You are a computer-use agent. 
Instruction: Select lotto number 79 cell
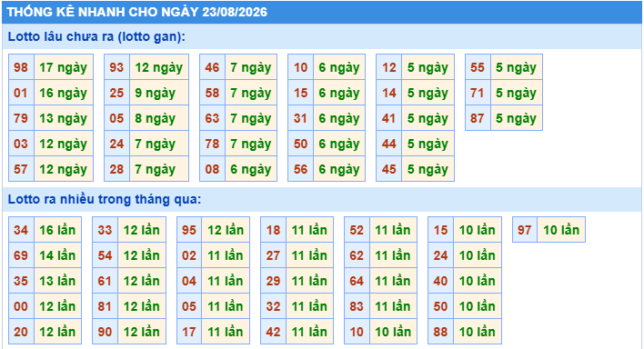21,118
